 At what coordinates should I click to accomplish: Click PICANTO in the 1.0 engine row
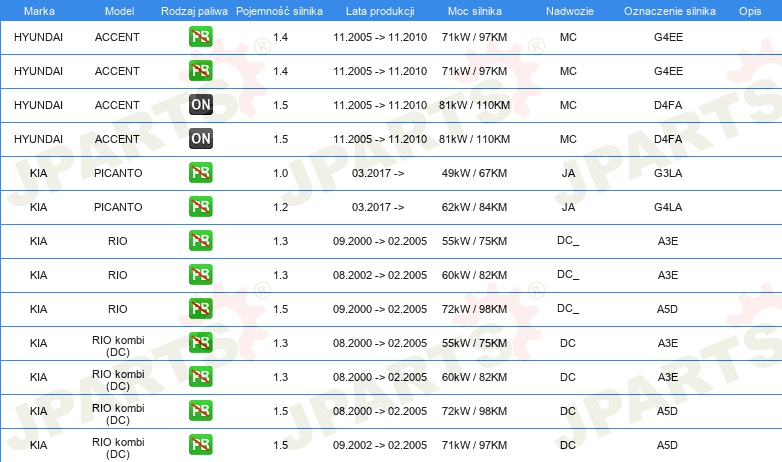tap(118, 173)
